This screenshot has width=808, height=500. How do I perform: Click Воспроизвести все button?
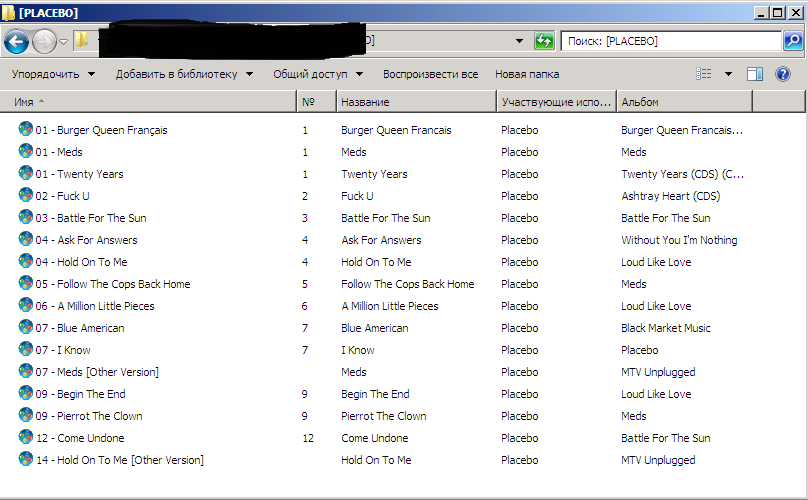tap(430, 74)
